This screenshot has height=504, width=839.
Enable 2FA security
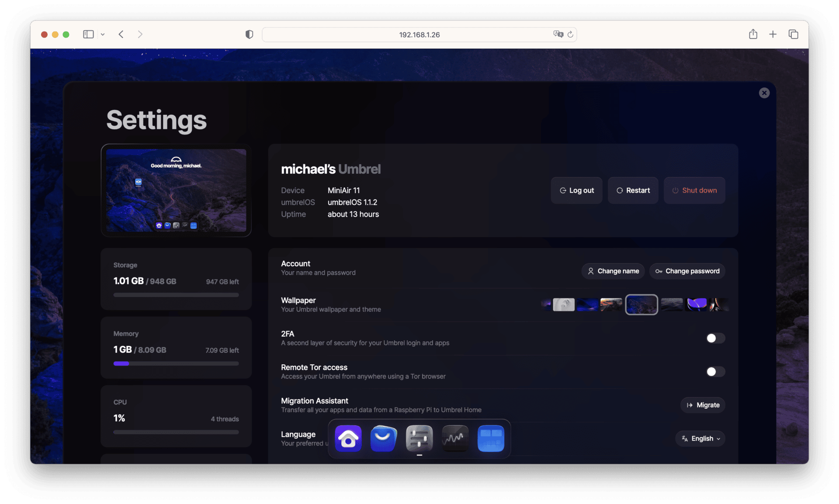715,338
